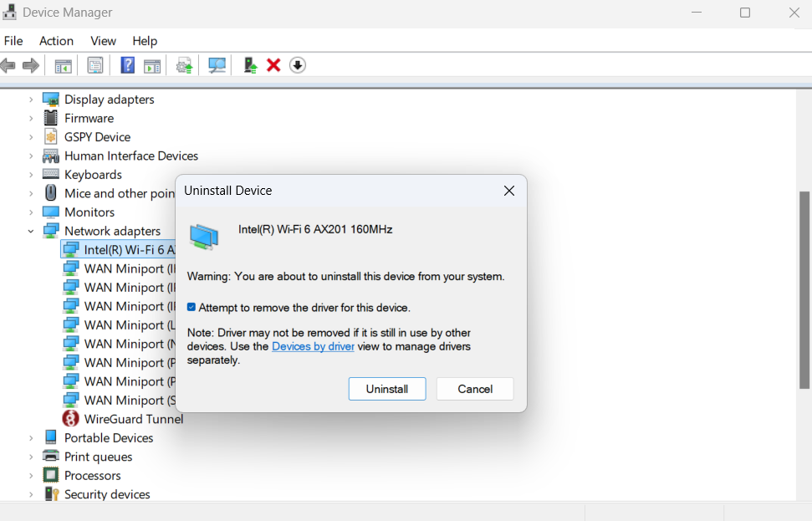The width and height of the screenshot is (812, 521).
Task: Select the Keyboards category icon
Action: coord(51,175)
